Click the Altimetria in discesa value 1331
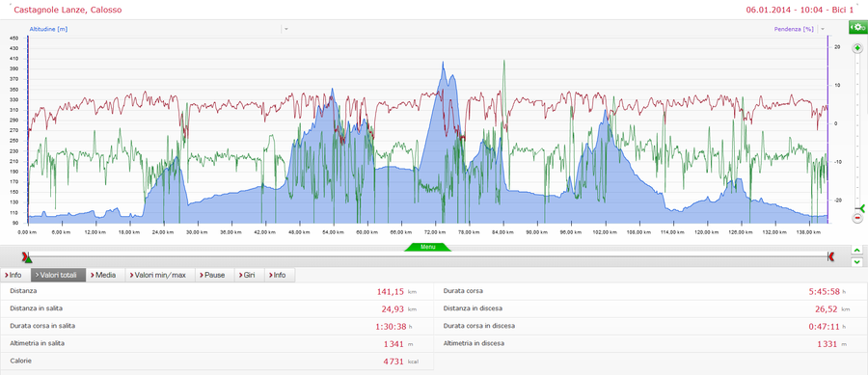Screen dimensions: 868x375 (828, 344)
